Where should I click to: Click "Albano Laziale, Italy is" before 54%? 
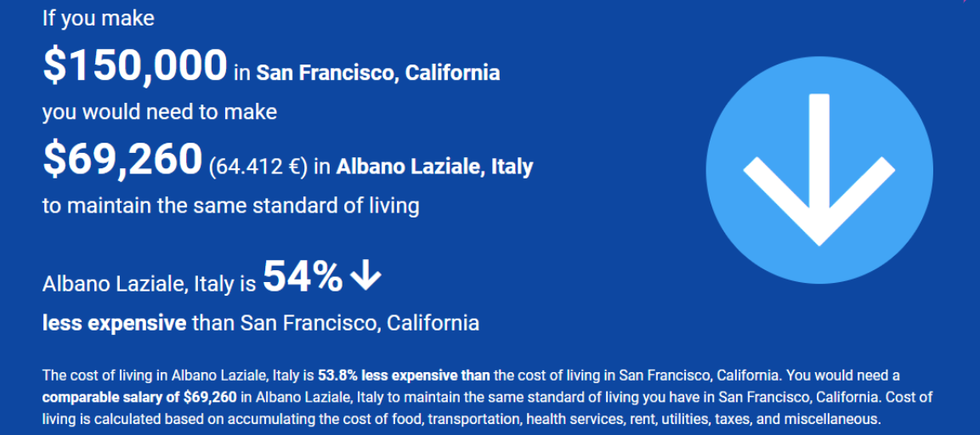tap(149, 285)
